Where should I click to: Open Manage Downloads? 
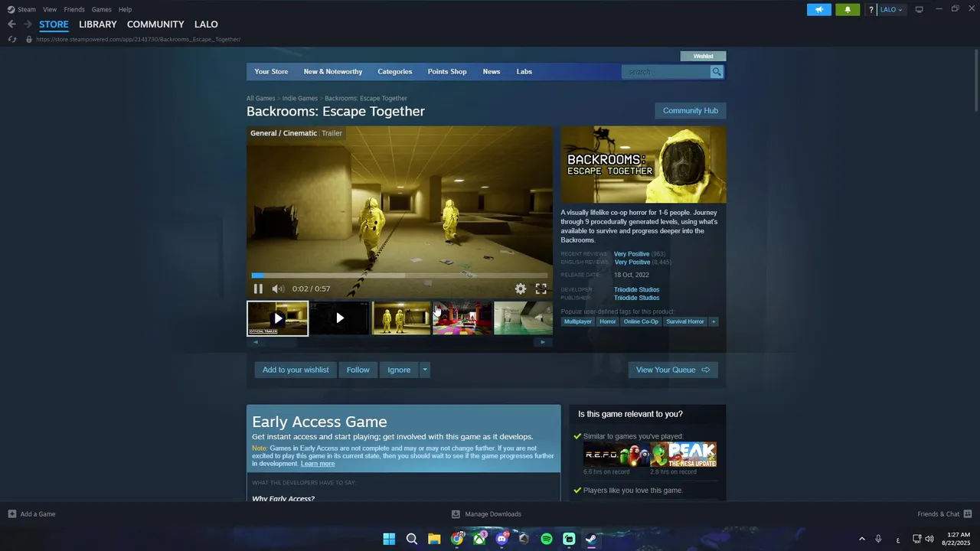486,514
